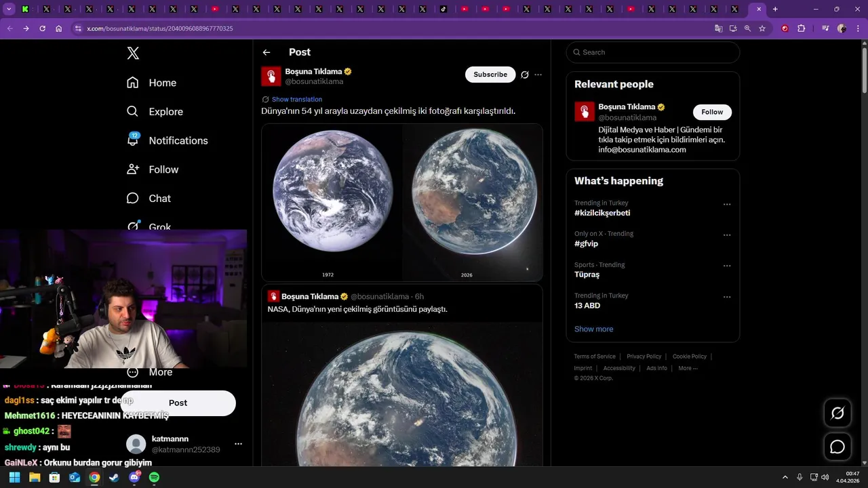Open Steam from the taskbar
Image resolution: width=868 pixels, height=488 pixels.
[114, 477]
